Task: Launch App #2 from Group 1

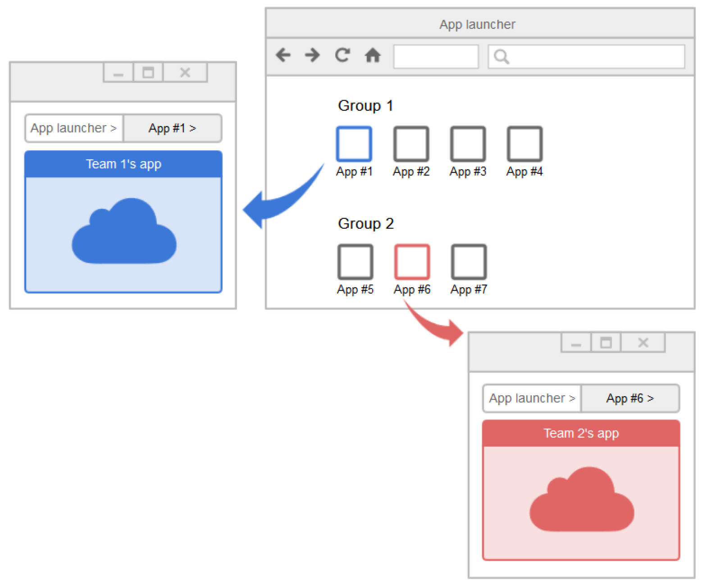Action: [411, 144]
